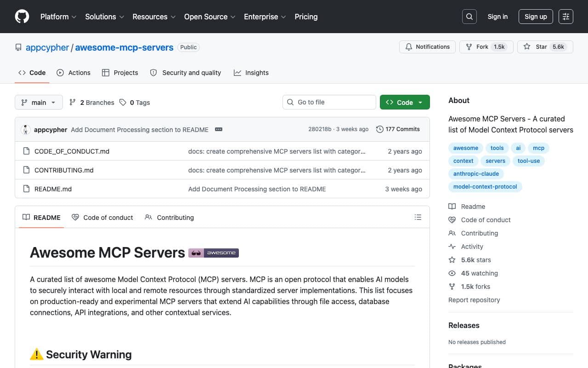Screen dimensions: 588x368
Task: Switch to the Actions tab
Action: point(73,73)
